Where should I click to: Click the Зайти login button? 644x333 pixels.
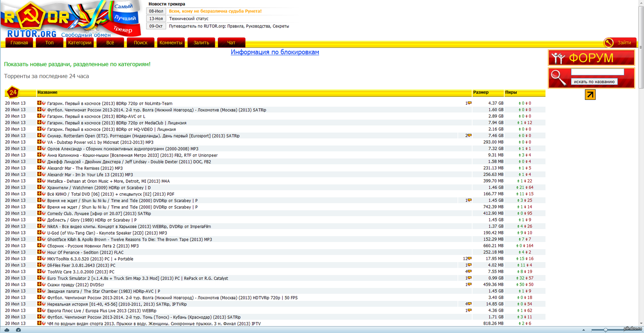tap(624, 43)
